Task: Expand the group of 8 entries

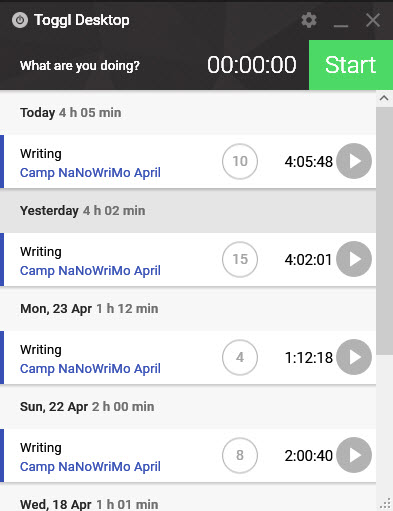Action: coord(240,455)
